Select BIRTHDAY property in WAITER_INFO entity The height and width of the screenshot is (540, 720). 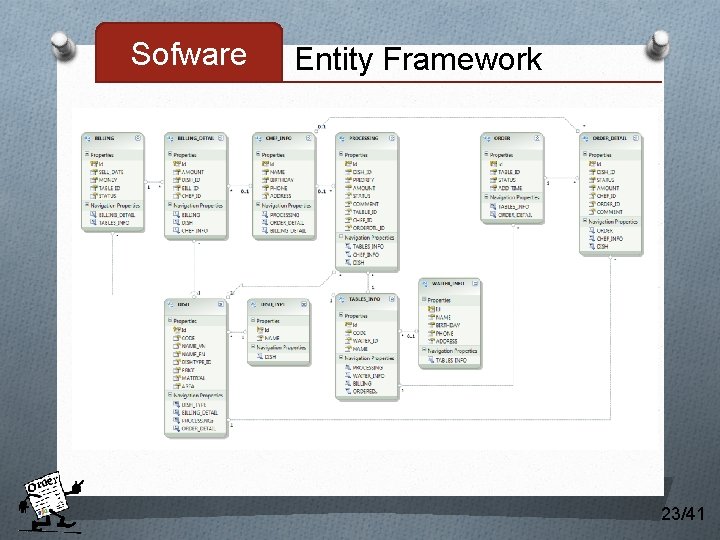448,325
